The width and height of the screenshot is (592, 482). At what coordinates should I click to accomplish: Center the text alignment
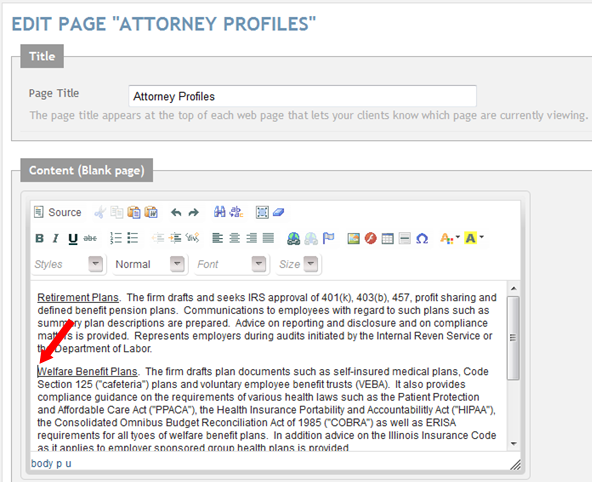(x=234, y=238)
